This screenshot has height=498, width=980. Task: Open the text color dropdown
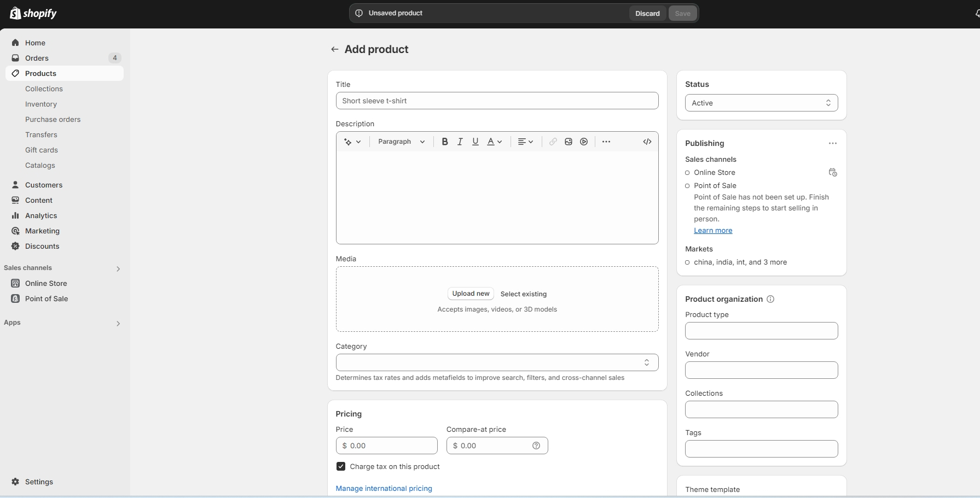tap(495, 142)
